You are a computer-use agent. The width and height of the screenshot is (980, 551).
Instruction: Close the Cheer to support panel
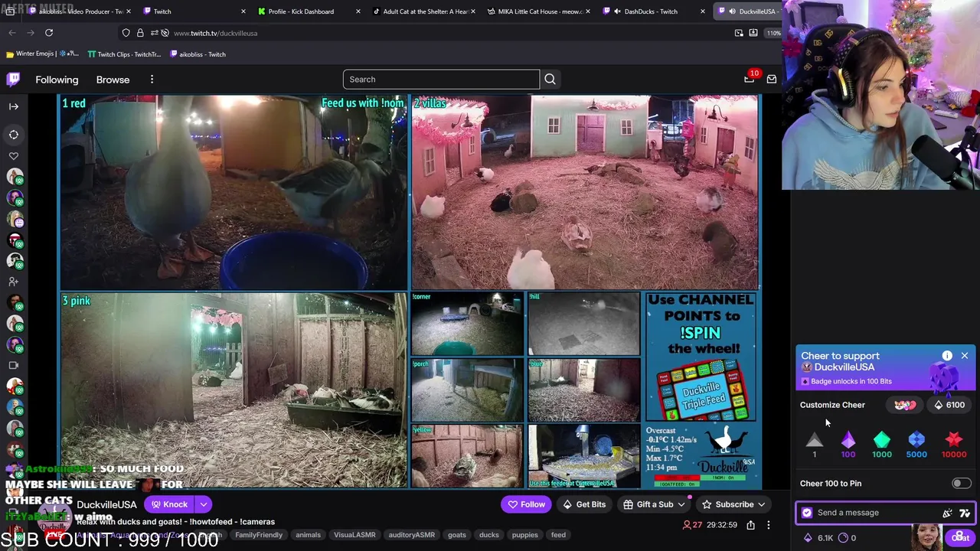point(965,356)
